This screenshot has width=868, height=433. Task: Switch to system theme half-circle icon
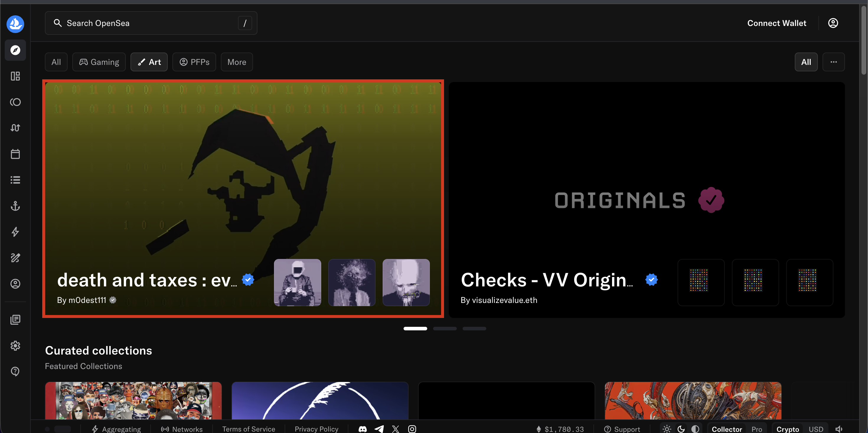click(x=695, y=429)
